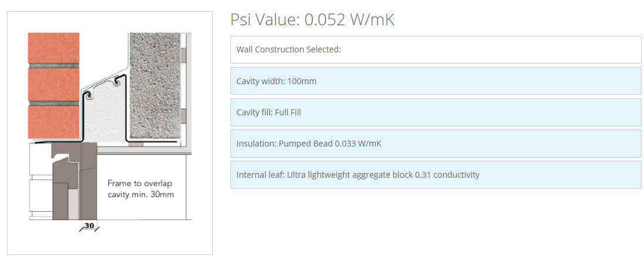Click the upper mortar joint between bricks
Image resolution: width=644 pixels, height=256 pixels.
(53, 66)
